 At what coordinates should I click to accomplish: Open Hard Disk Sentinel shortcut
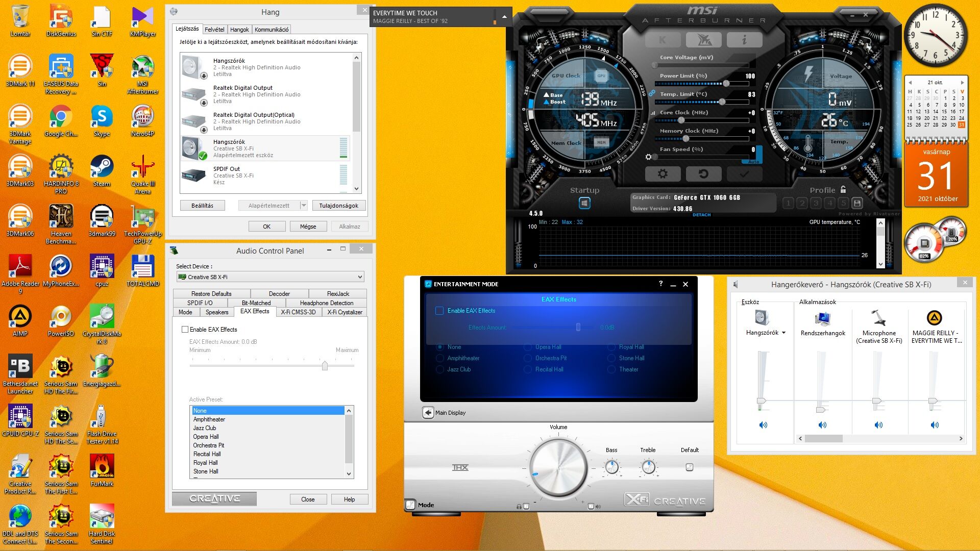coord(102,524)
